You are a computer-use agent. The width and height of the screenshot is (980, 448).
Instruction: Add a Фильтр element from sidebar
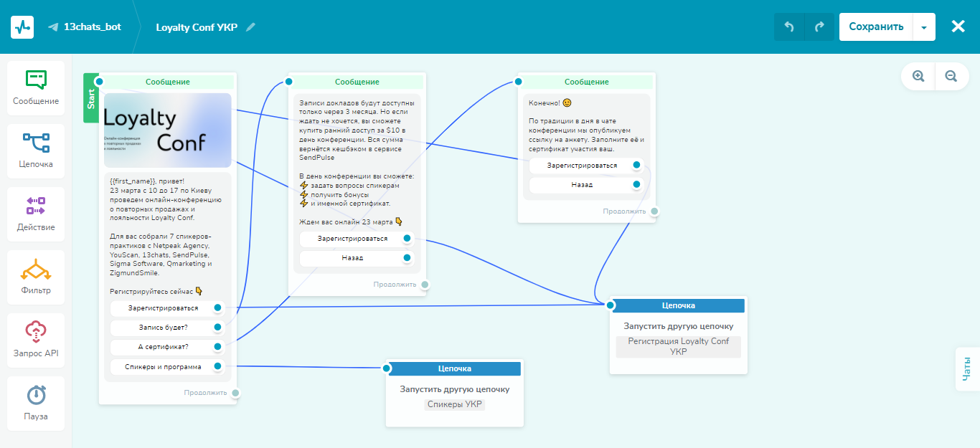pos(36,277)
